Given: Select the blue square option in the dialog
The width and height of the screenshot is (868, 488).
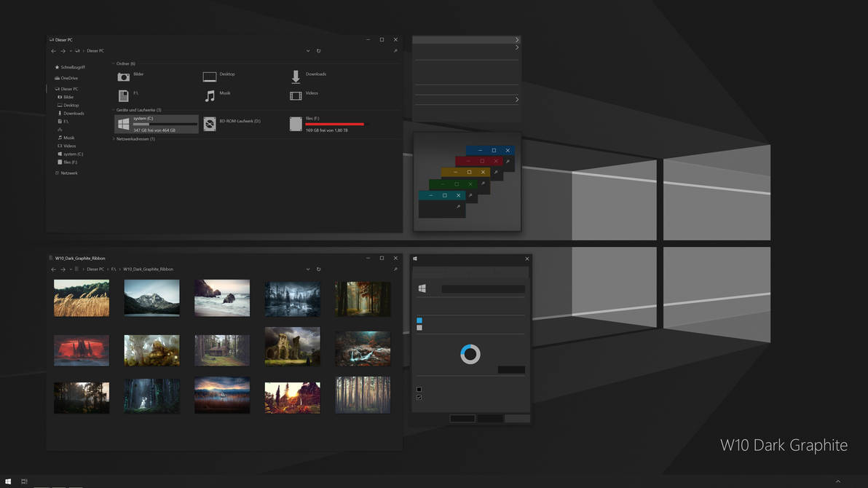Looking at the screenshot, I should point(419,320).
